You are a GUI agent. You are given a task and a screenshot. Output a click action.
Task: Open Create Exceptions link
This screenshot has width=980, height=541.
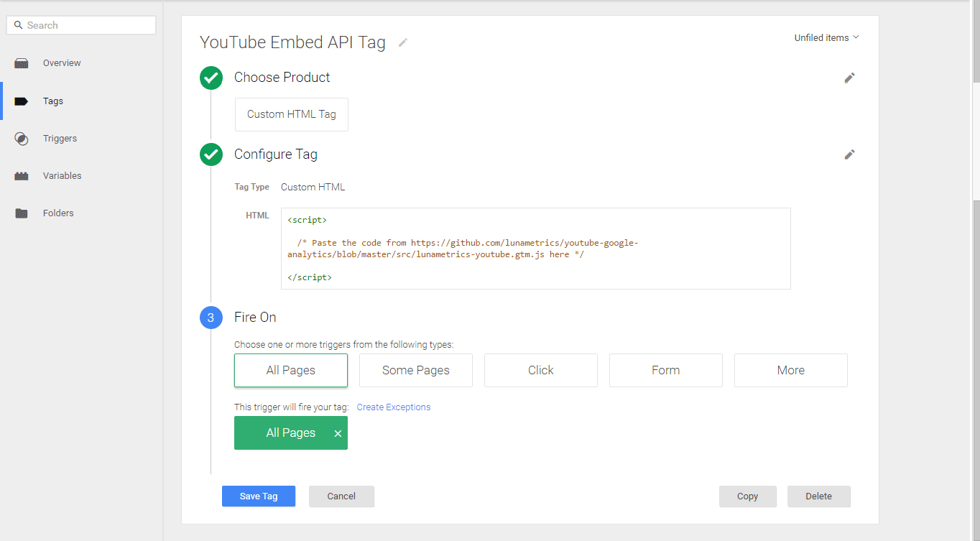click(393, 407)
